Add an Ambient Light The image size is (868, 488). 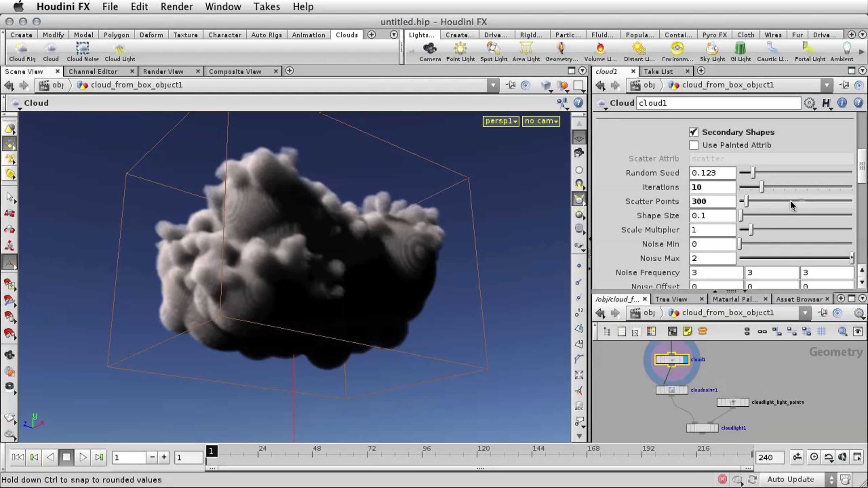click(842, 52)
